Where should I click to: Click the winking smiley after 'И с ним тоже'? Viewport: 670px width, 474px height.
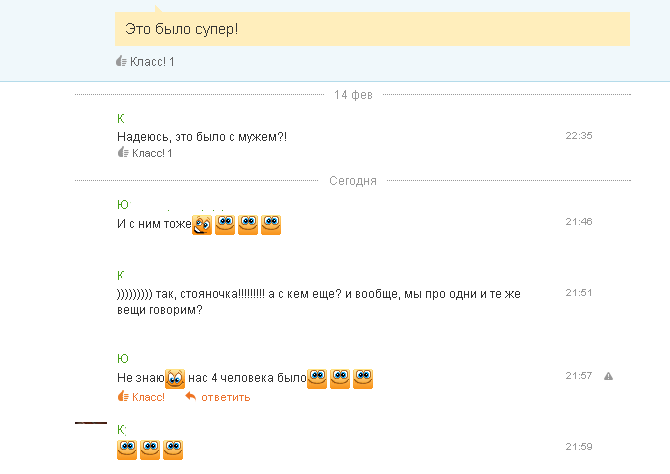[x=202, y=225]
